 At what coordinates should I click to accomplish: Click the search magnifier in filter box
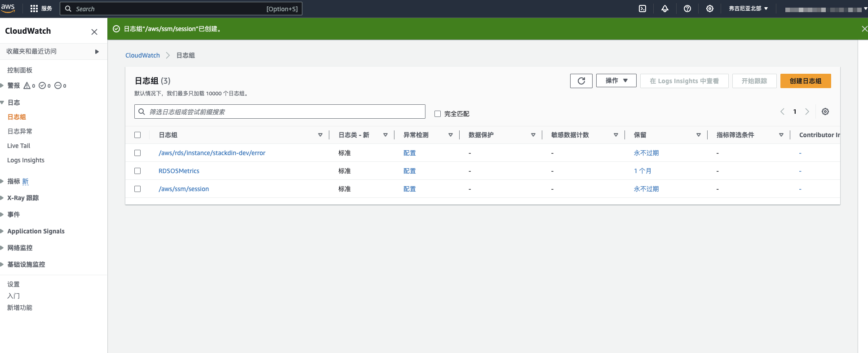pyautogui.click(x=142, y=112)
